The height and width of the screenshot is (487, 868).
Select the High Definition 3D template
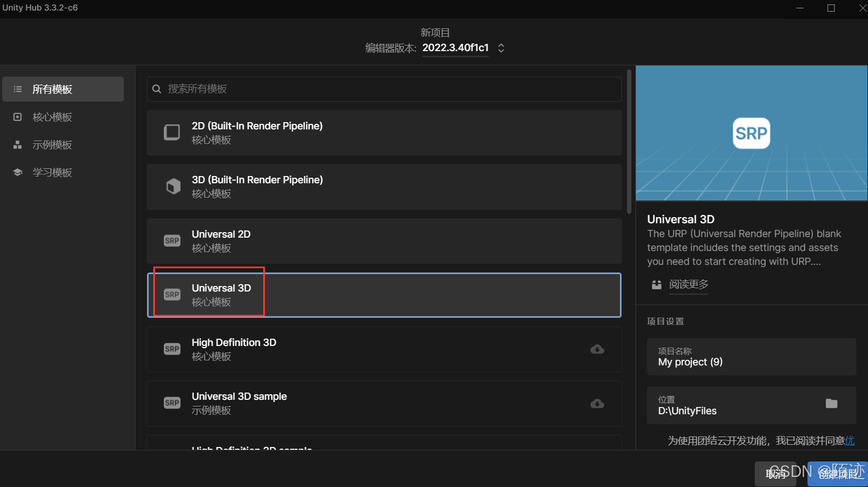[384, 349]
